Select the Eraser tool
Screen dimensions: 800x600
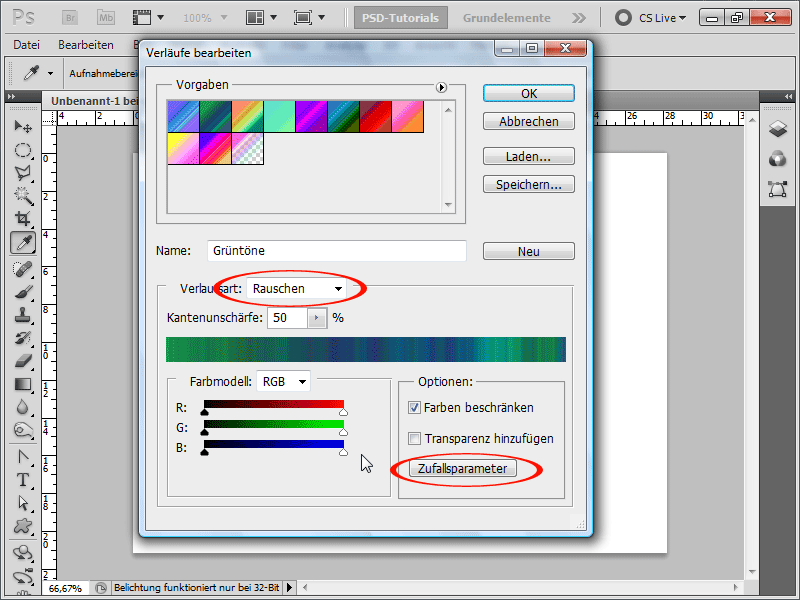[23, 361]
